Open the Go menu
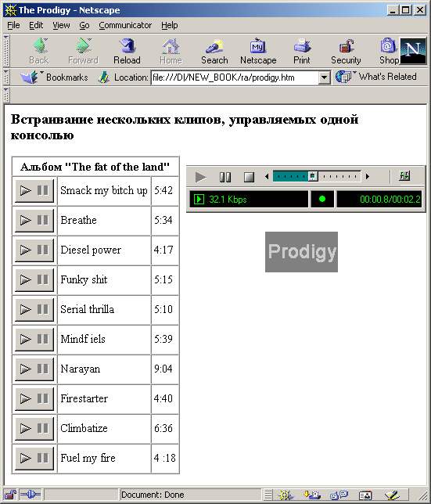The image size is (431, 504). point(84,25)
